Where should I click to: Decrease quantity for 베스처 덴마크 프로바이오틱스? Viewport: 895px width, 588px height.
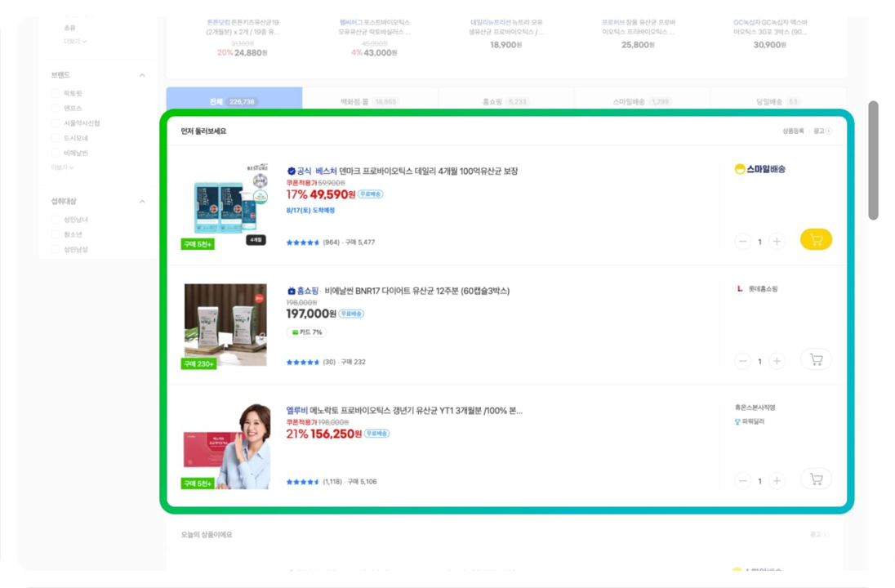[742, 242]
